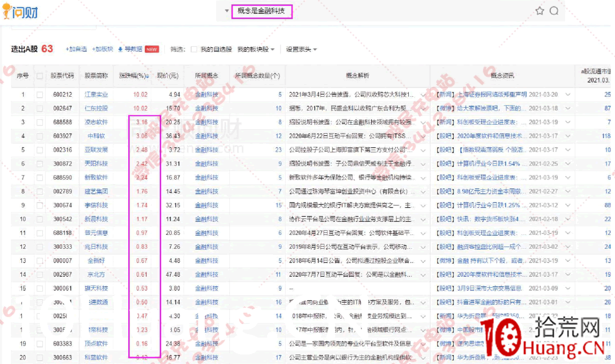Expand 概念解析 for 江泉实业 row
The image size is (615, 364).
[423, 95]
